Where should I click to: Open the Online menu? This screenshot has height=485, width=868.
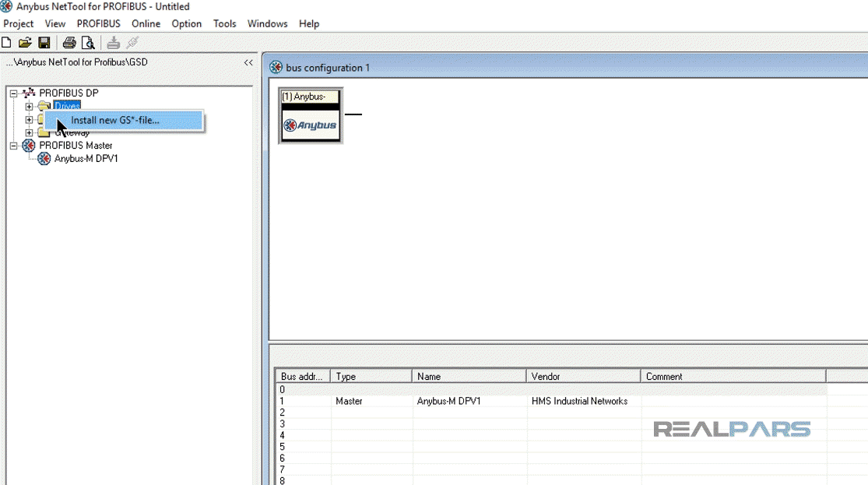pyautogui.click(x=146, y=24)
